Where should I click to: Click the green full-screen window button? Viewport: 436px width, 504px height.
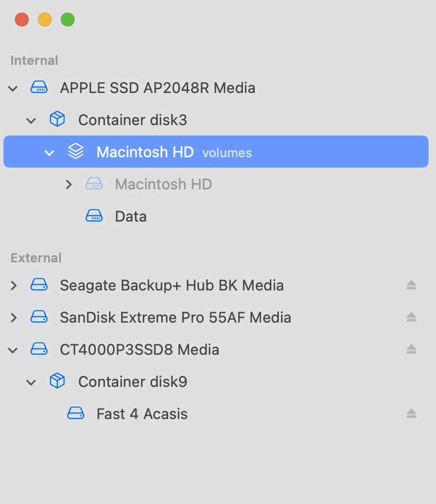coord(68,20)
